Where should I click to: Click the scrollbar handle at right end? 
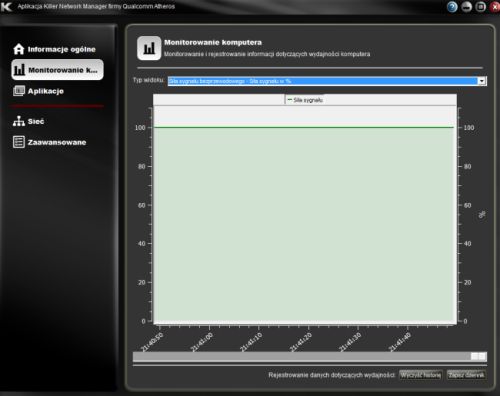point(478,357)
